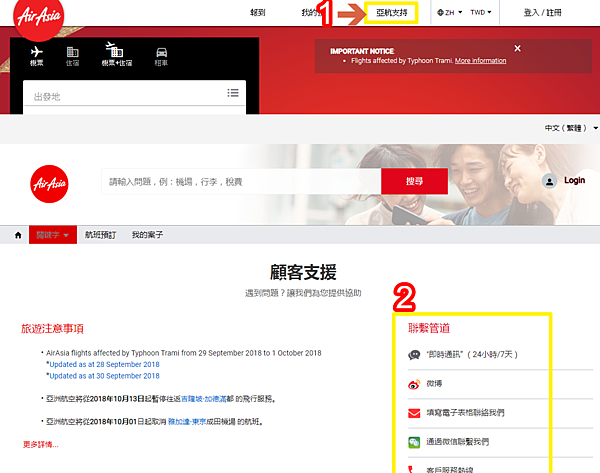Select the 住宿 hotel building icon

(72, 52)
